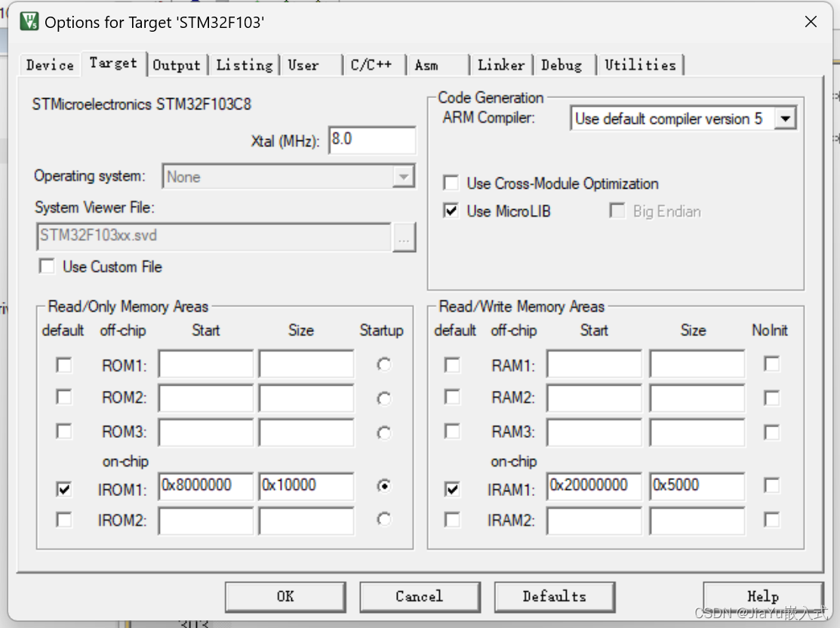Click the IROM2 Start address field
The width and height of the screenshot is (840, 628).
(206, 520)
